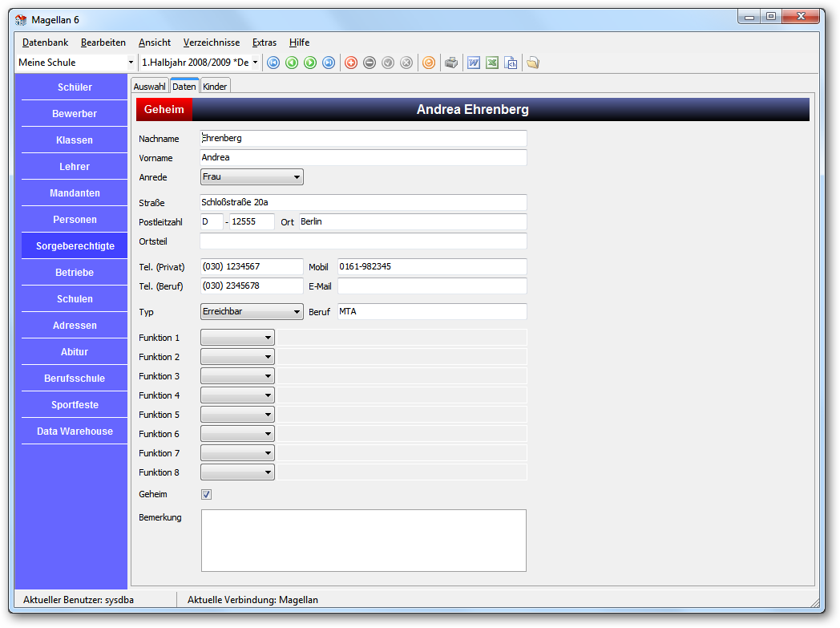
Task: Export to Excel using green X icon
Action: point(492,63)
